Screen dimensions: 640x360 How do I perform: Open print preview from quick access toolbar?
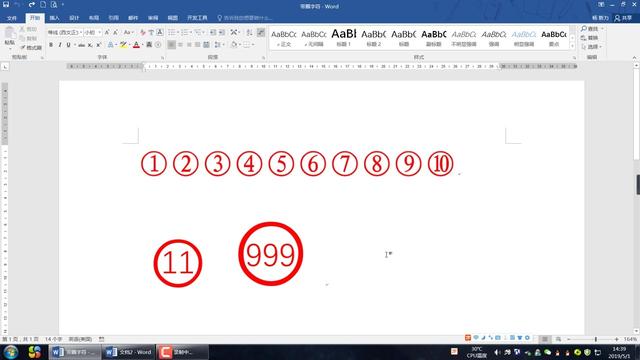click(x=54, y=4)
